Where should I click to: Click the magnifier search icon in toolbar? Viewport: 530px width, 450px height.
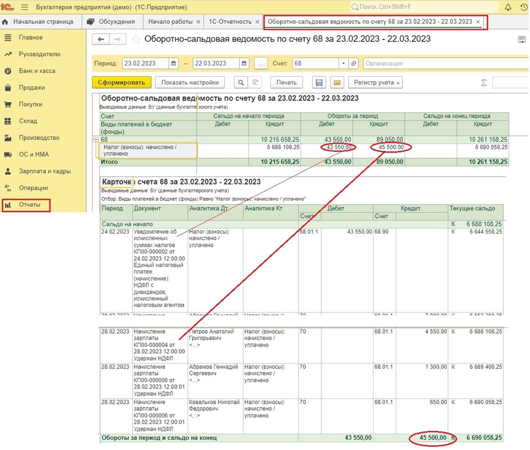(x=241, y=82)
